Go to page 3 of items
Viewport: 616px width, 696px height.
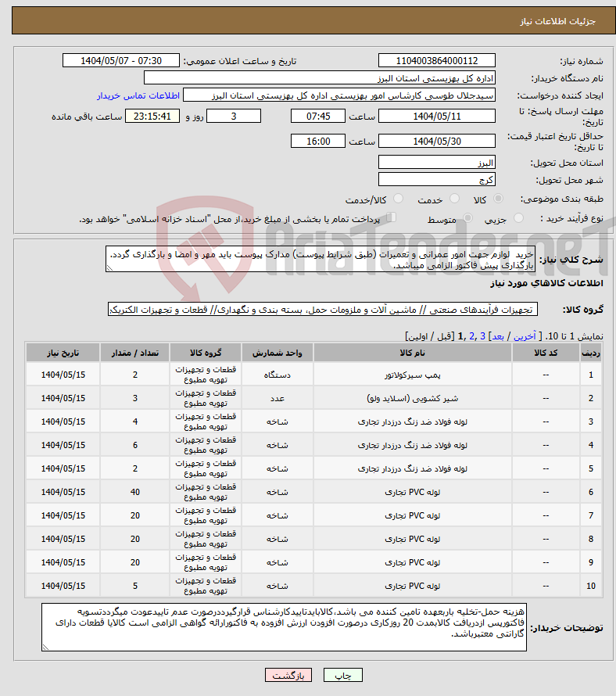tap(482, 336)
